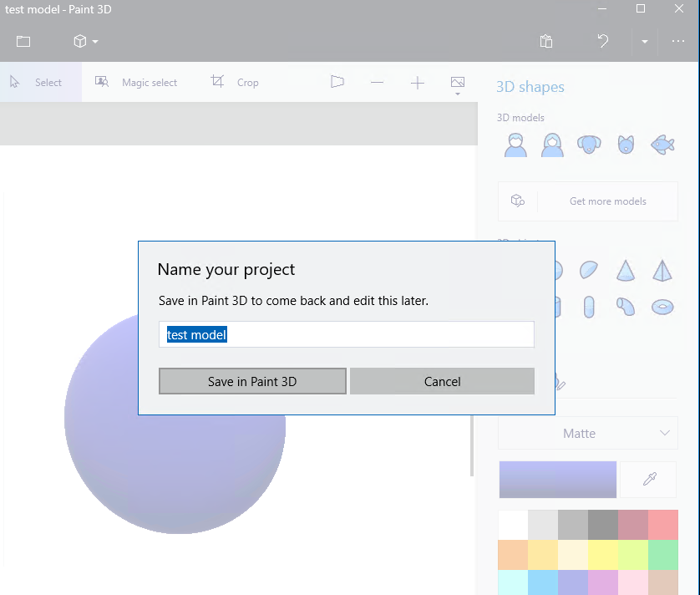Viewport: 700px width, 595px height.
Task: Click Save in Paint 3D button
Action: click(252, 381)
